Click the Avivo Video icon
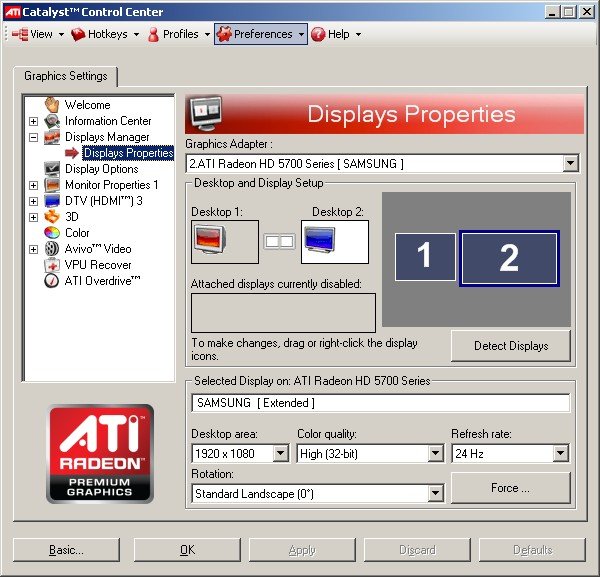Viewport: 600px width, 577px height. tap(52, 249)
